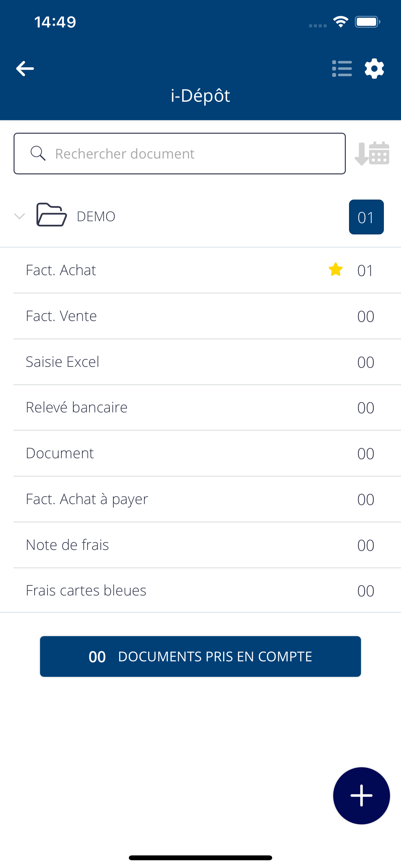The image size is (401, 868).
Task: Collapse the DEMO folder chevron
Action: click(x=20, y=216)
